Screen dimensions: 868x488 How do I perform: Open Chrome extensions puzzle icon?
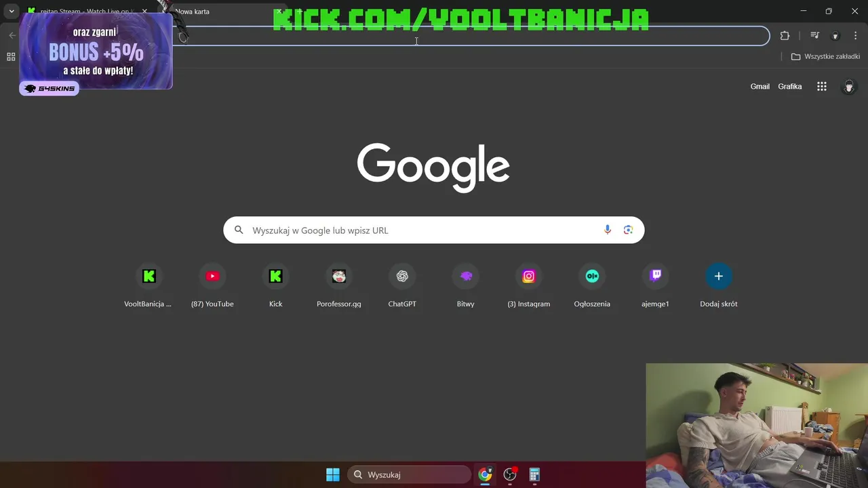tap(785, 36)
